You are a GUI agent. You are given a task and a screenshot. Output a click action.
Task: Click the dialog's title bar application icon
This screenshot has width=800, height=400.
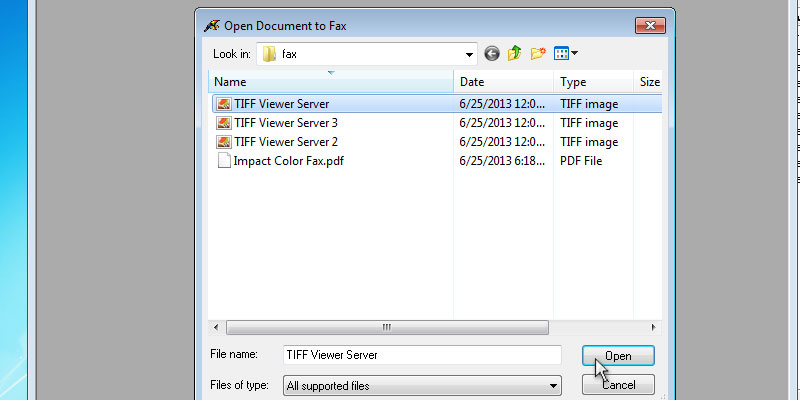[212, 25]
